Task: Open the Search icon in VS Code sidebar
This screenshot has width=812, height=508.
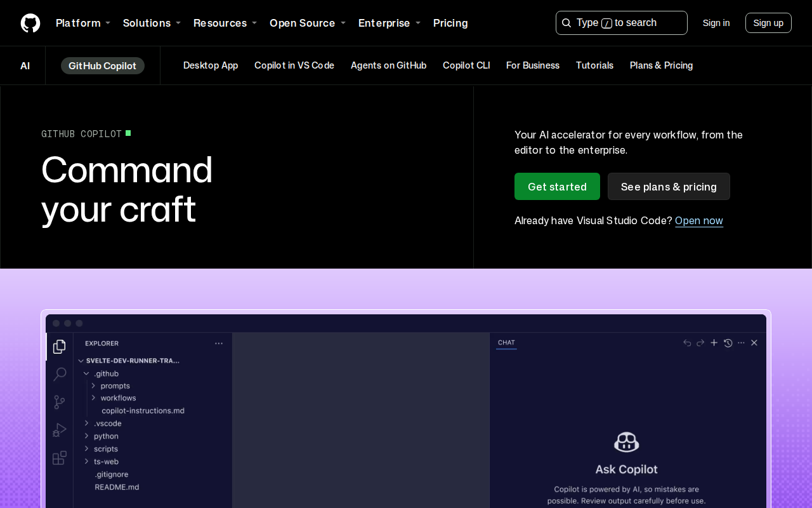Action: tap(60, 374)
